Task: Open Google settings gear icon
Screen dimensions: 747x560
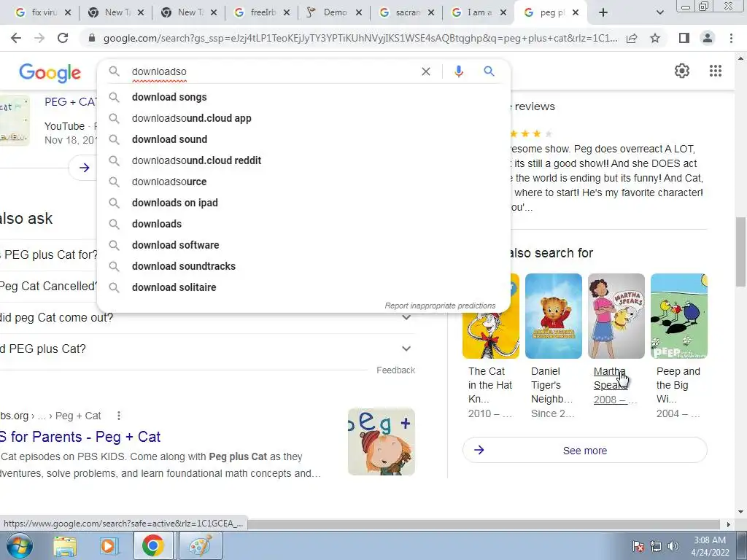Action: point(682,71)
